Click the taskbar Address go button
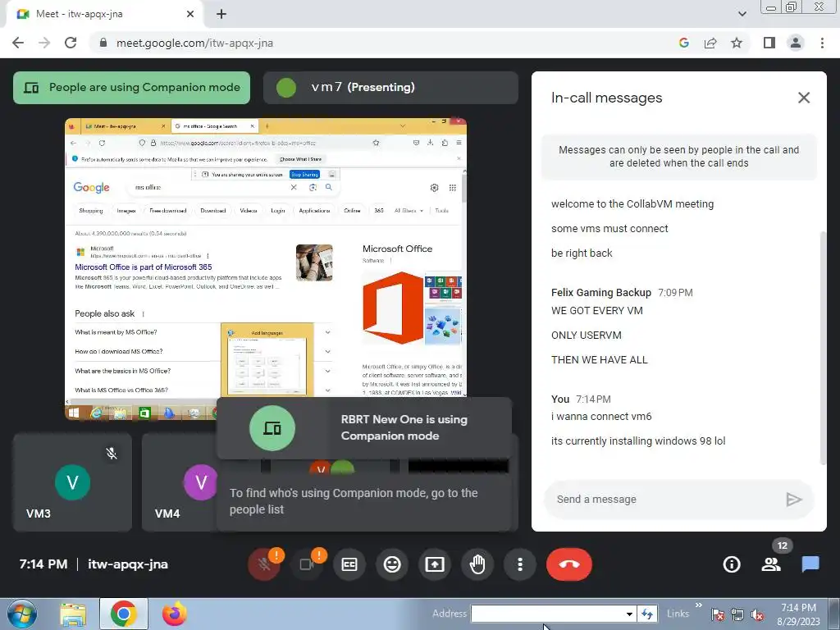Image resolution: width=840 pixels, height=630 pixels. click(x=647, y=614)
